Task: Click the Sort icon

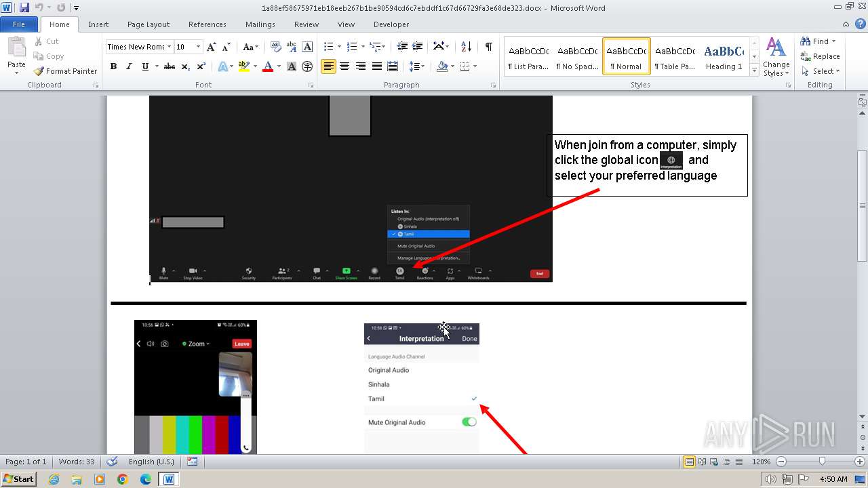Action: 466,47
